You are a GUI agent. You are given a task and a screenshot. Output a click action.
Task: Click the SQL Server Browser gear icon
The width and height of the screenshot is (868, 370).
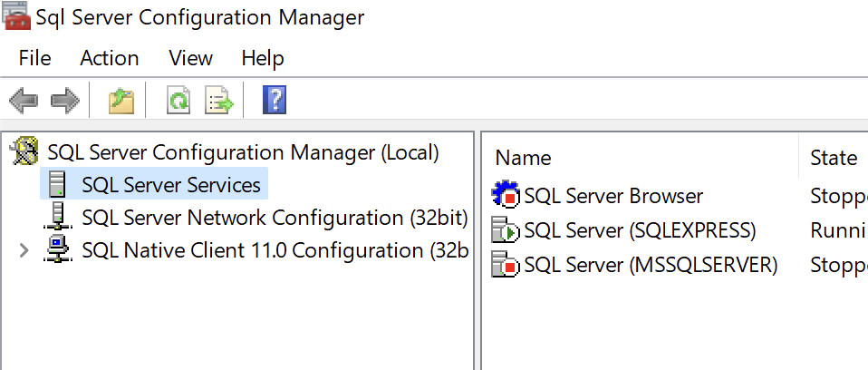pos(506,196)
